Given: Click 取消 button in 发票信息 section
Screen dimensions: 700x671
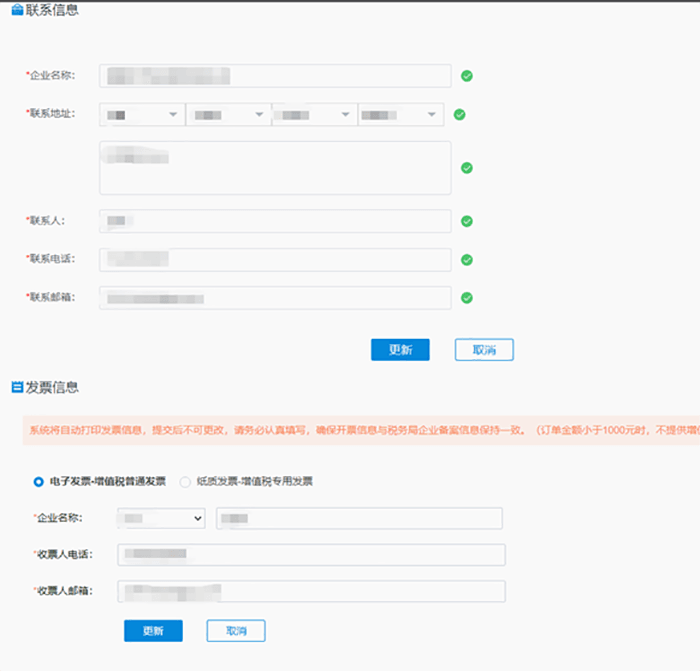Looking at the screenshot, I should click(236, 631).
